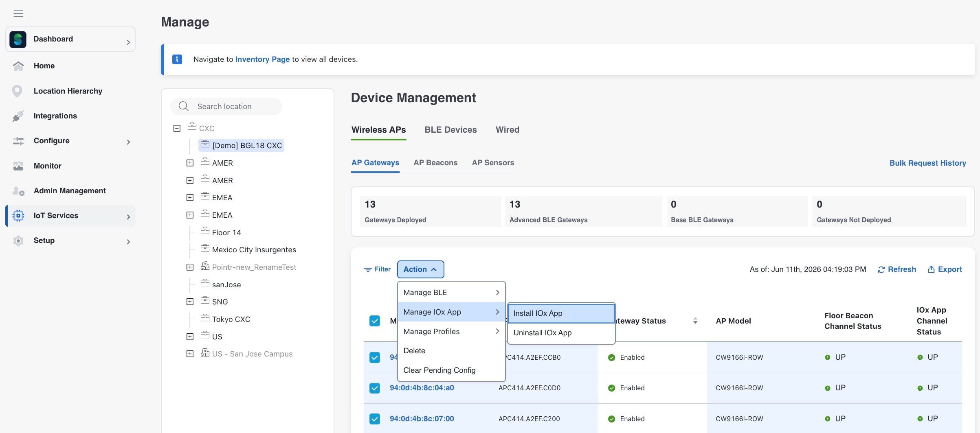Viewport: 980px width, 433px height.
Task: Click green Enabled status icon for APC414.A2EF.C0D0
Action: pos(611,388)
